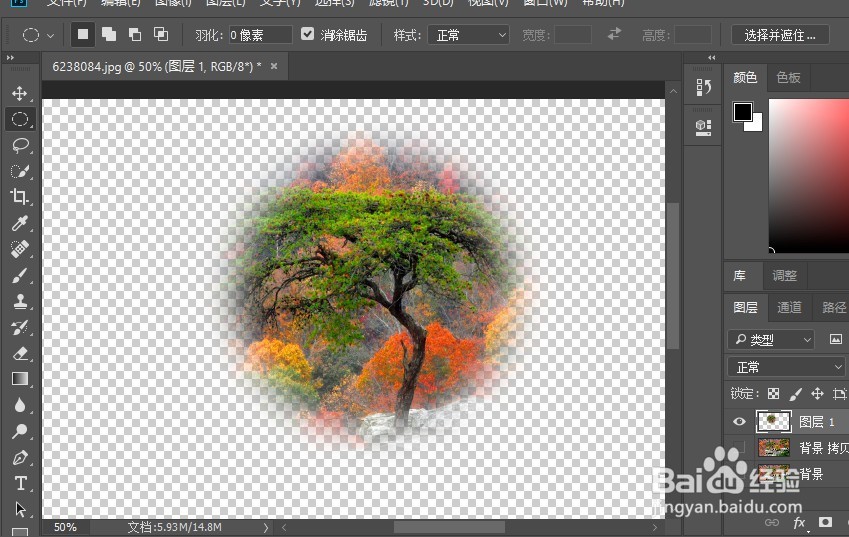Open status bar info arrow

click(x=266, y=527)
